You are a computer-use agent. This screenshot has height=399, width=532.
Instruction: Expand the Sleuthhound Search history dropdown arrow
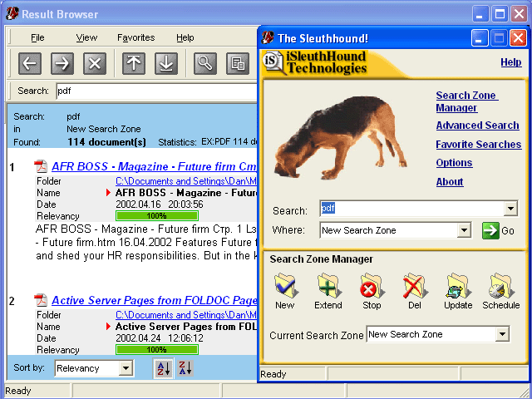(x=510, y=209)
